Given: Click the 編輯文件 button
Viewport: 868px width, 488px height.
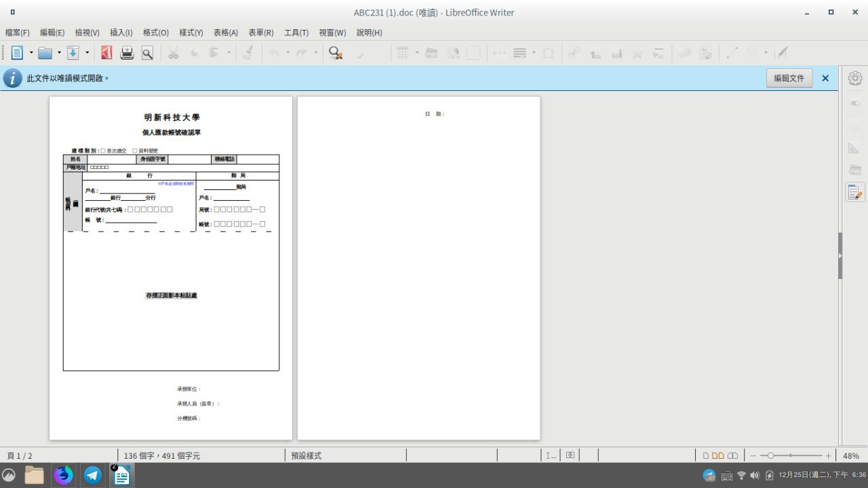Looking at the screenshot, I should [789, 78].
